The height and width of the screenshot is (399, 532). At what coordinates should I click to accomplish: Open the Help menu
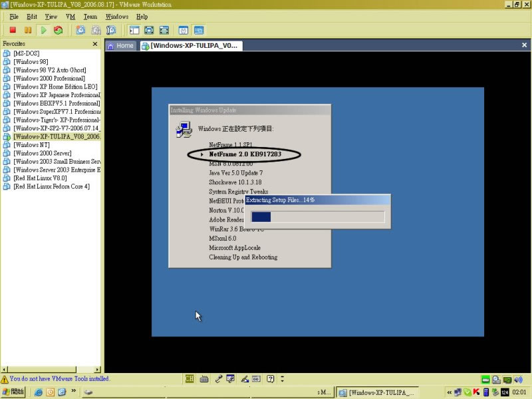pos(142,17)
